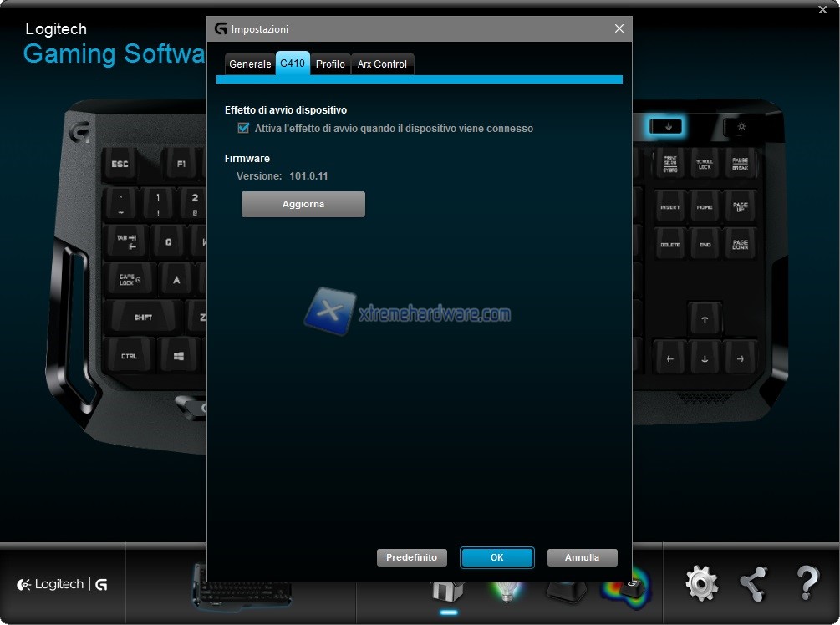840x625 pixels.
Task: Open help via question mark icon
Action: 807,583
